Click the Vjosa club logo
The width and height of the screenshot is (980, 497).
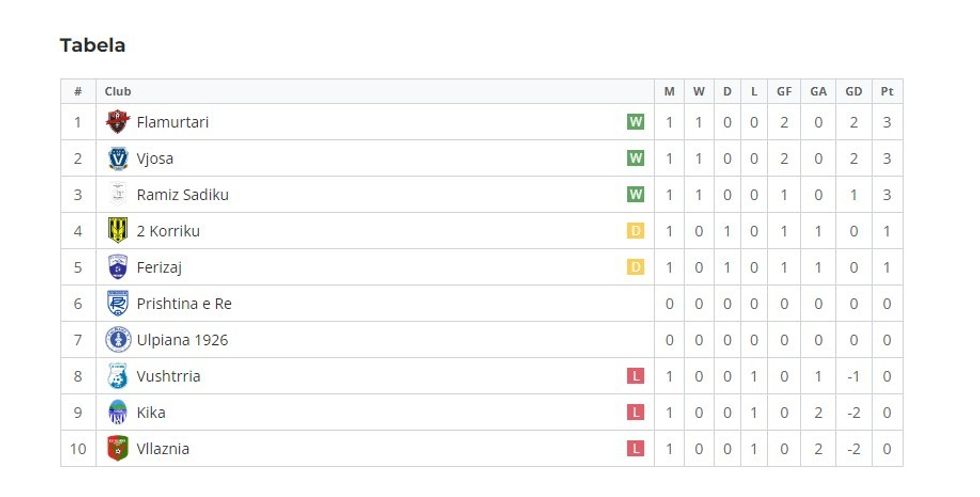[x=118, y=158]
